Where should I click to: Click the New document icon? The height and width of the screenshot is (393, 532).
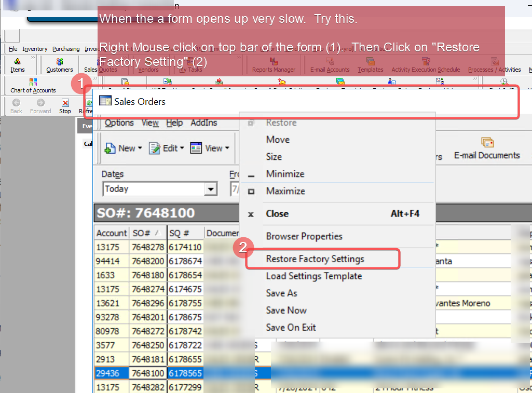(110, 148)
